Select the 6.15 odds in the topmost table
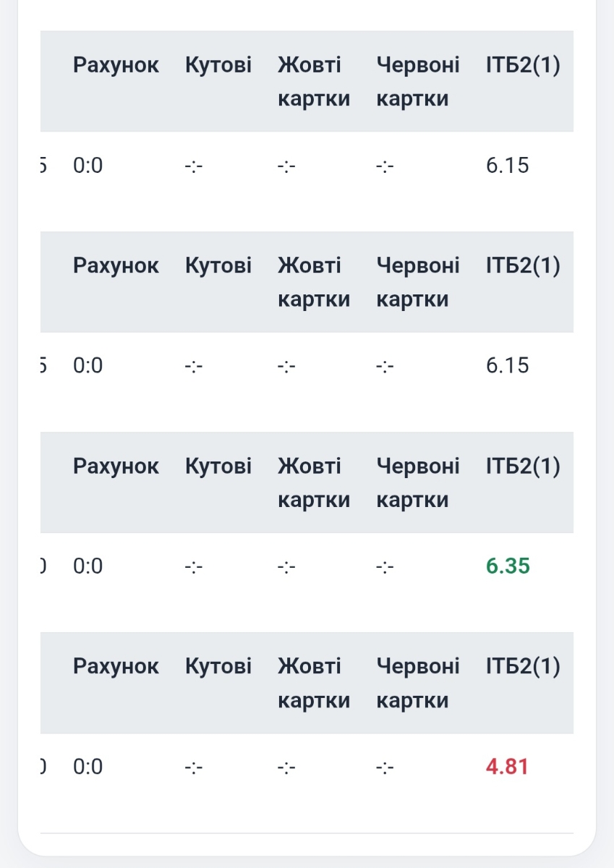 click(x=507, y=166)
